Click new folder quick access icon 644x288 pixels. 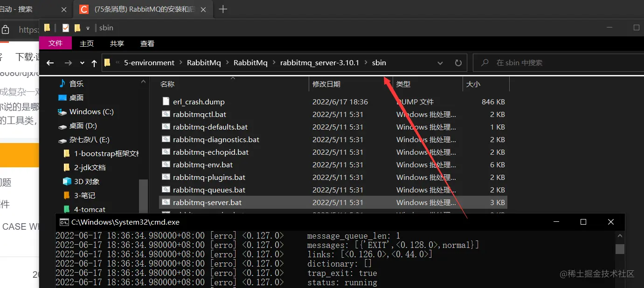(x=77, y=28)
